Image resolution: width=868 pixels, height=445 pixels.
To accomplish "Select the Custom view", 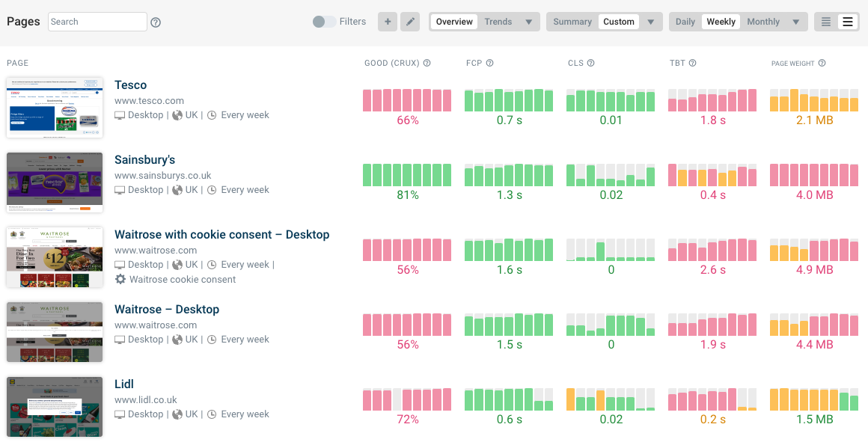I will (618, 22).
